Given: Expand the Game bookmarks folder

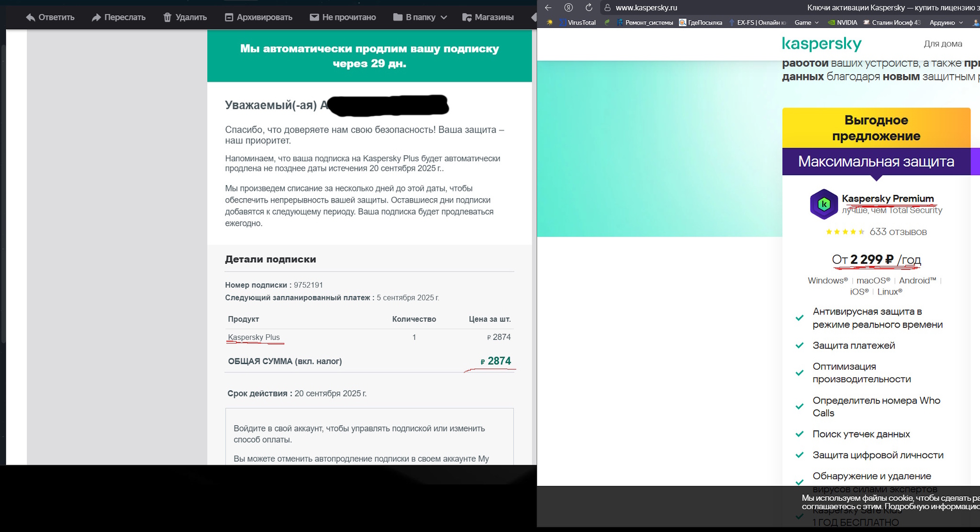Looking at the screenshot, I should coord(806,23).
